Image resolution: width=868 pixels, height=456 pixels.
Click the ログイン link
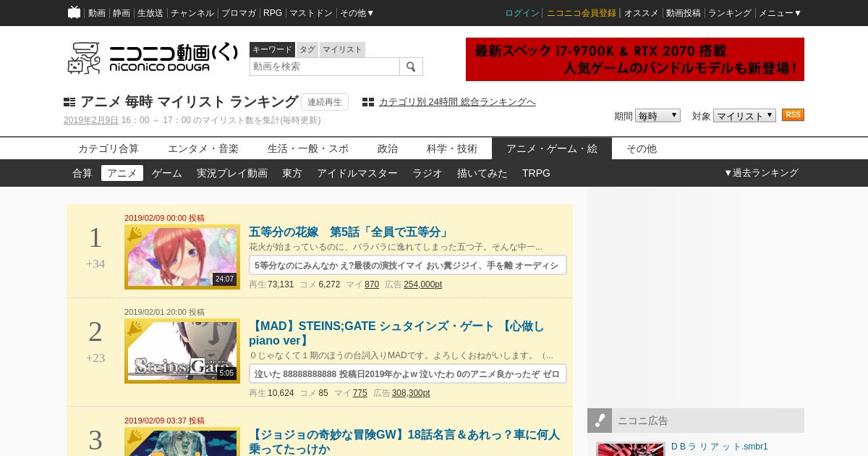coord(522,13)
